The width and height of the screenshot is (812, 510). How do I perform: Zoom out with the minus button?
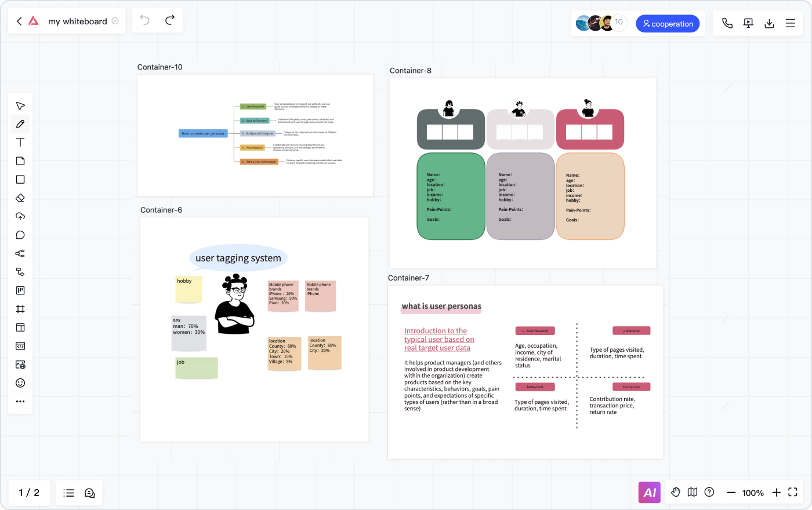pyautogui.click(x=731, y=493)
